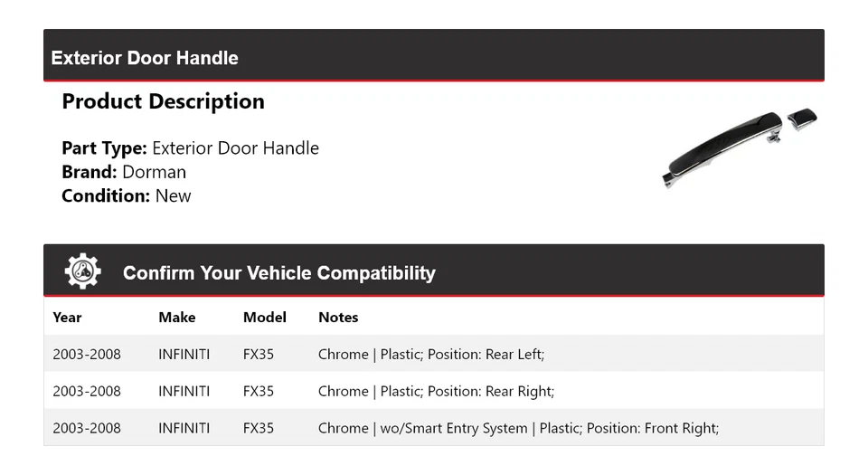This screenshot has height=475, width=868.
Task: Click 2003-2008 in the first row
Action: point(87,355)
